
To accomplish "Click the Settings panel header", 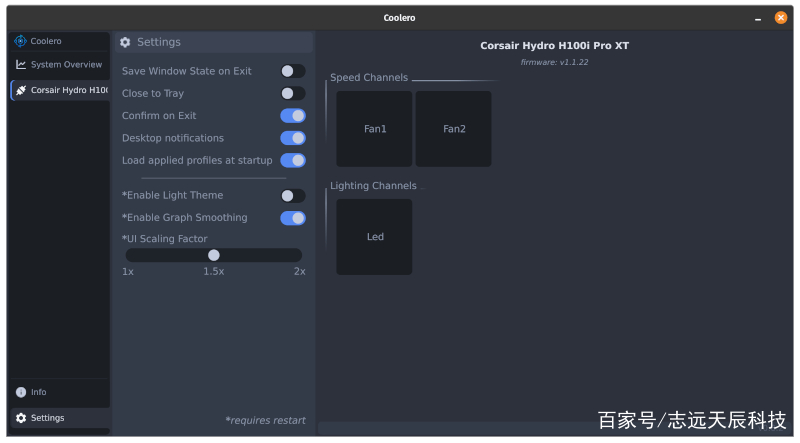I will point(214,42).
